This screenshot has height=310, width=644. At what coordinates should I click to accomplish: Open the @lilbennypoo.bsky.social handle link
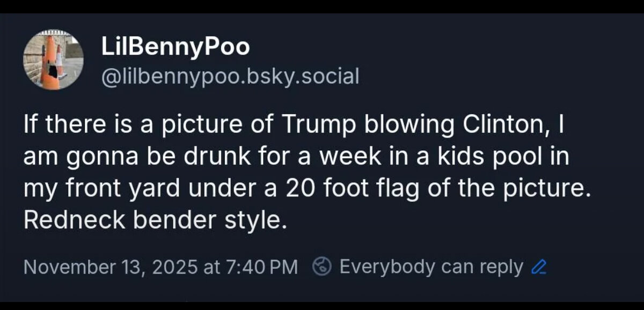point(230,76)
